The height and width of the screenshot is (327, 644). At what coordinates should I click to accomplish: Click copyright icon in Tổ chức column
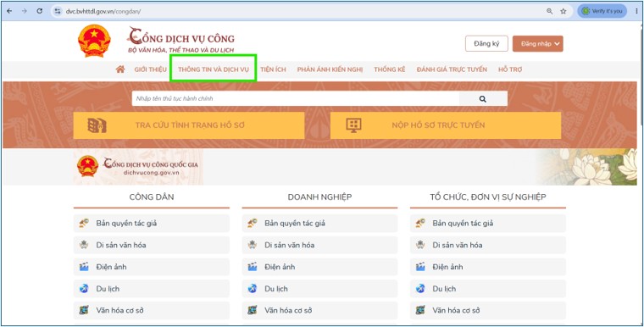coord(420,223)
